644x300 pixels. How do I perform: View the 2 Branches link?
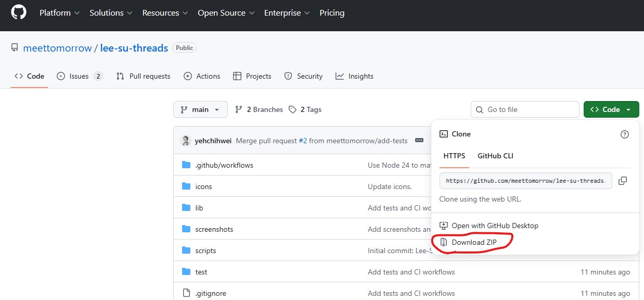tap(259, 109)
